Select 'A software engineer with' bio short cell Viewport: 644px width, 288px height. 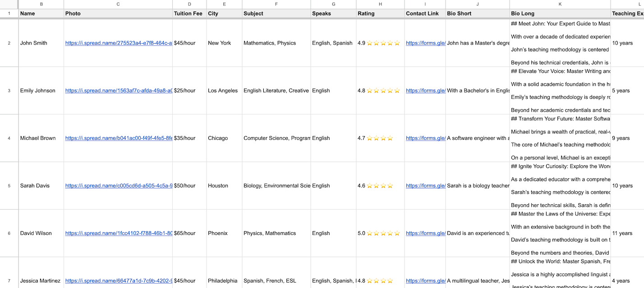coord(478,138)
